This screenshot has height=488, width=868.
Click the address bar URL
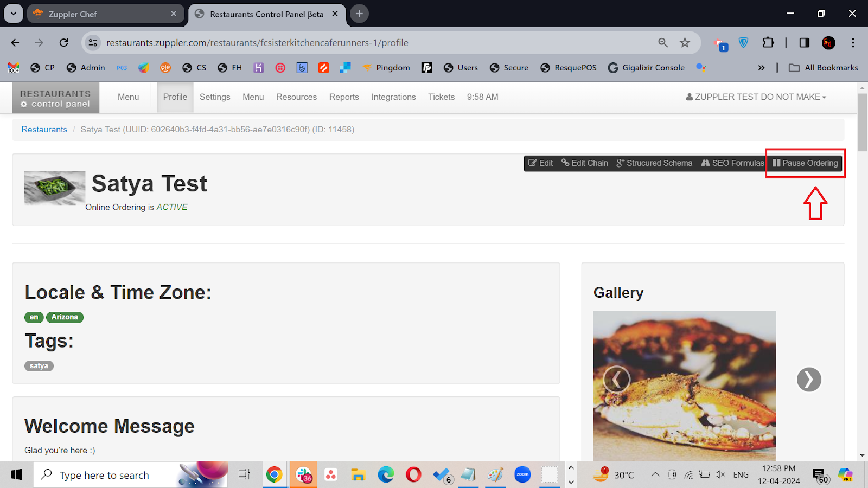257,43
